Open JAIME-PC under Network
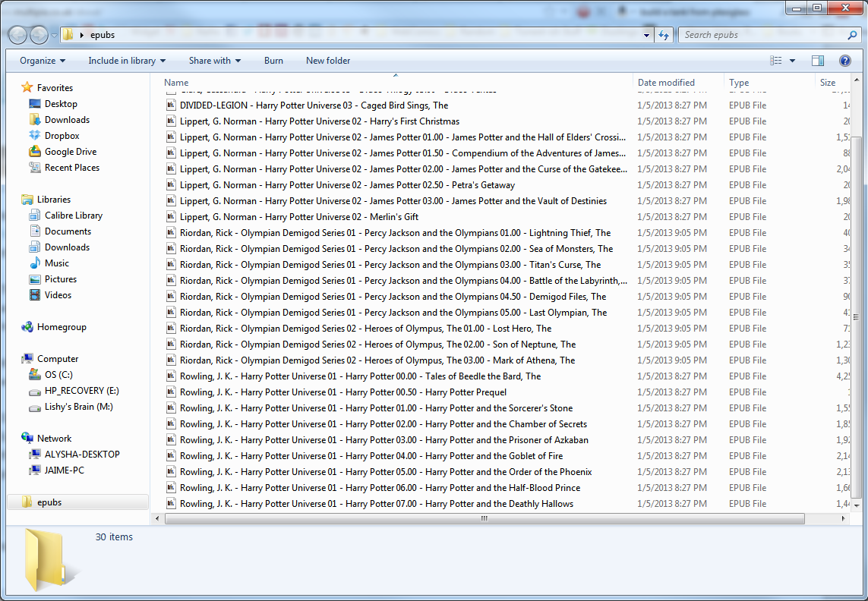 (x=65, y=470)
